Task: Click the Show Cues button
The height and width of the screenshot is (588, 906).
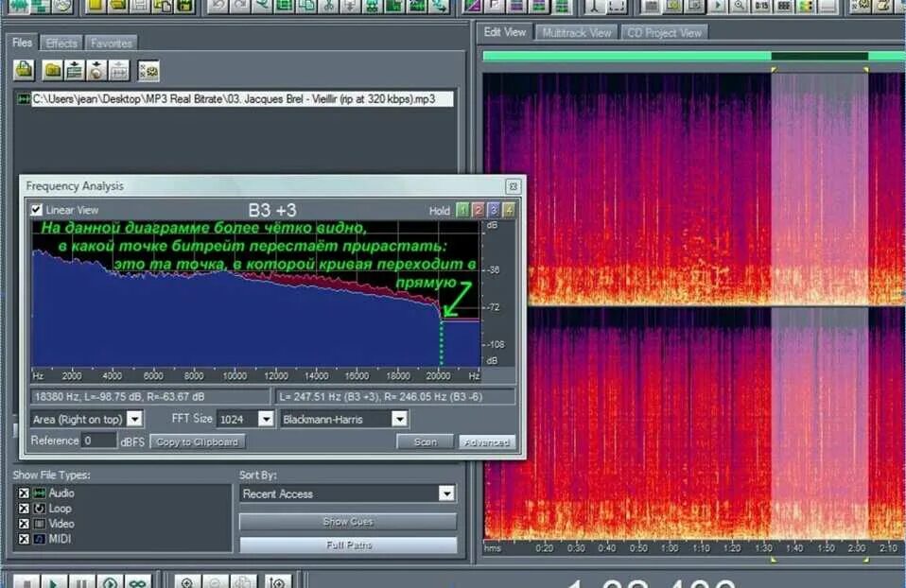Action: (348, 522)
